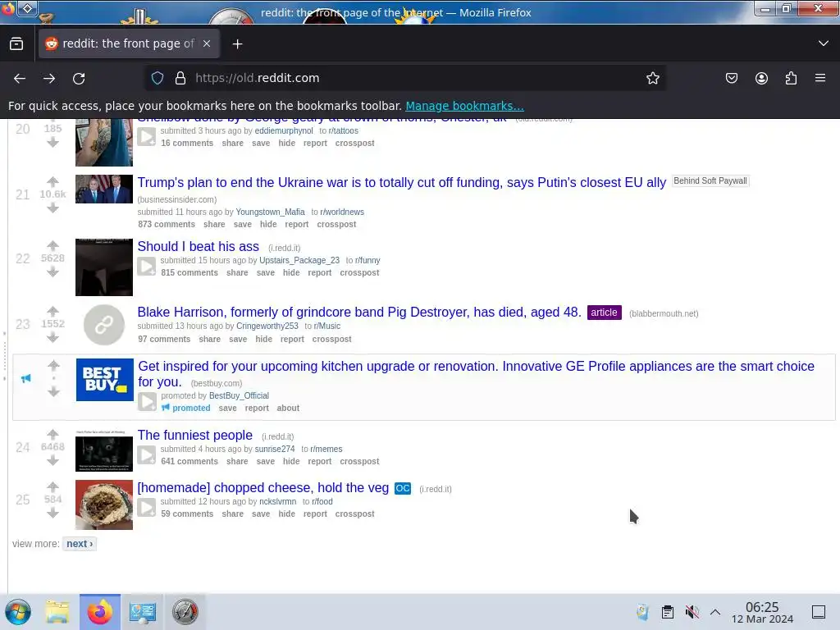The width and height of the screenshot is (840, 630).
Task: Save the Blake Harrison post
Action: pyautogui.click(x=238, y=339)
